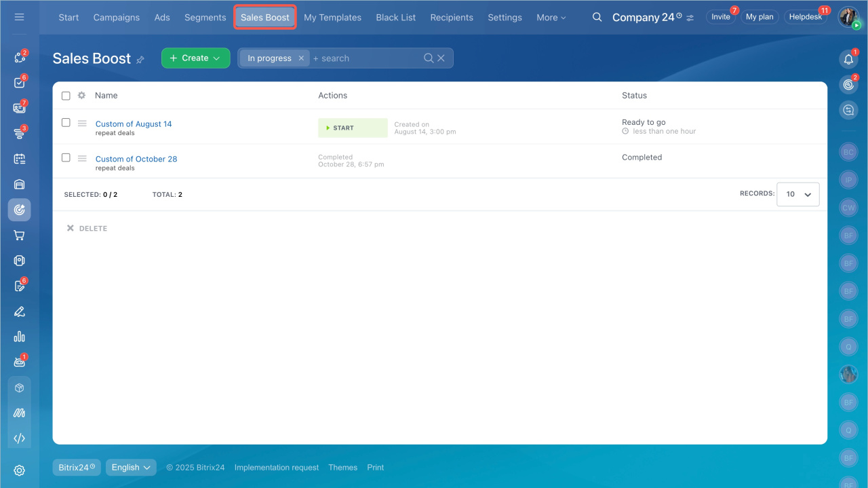
Task: Switch to the Campaigns tab
Action: pos(117,18)
